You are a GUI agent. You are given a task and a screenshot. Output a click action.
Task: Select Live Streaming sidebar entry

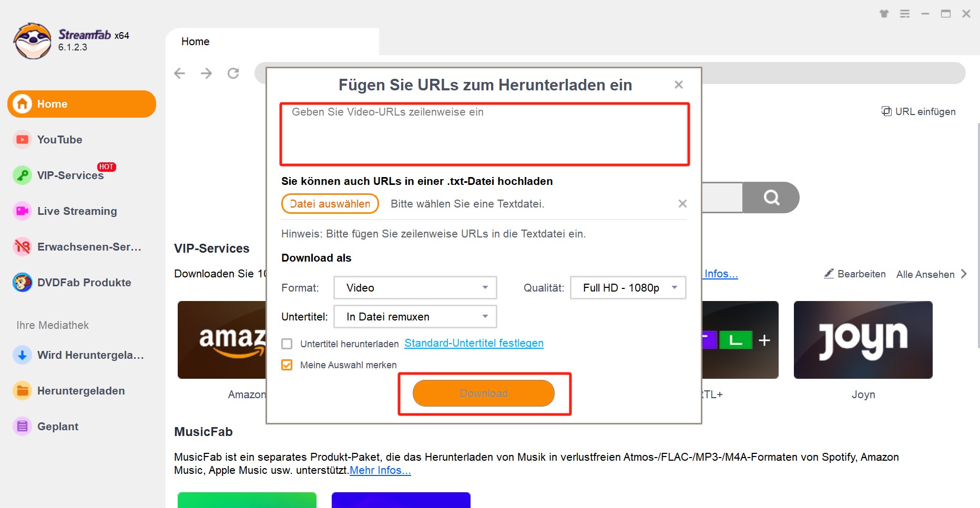(x=77, y=211)
